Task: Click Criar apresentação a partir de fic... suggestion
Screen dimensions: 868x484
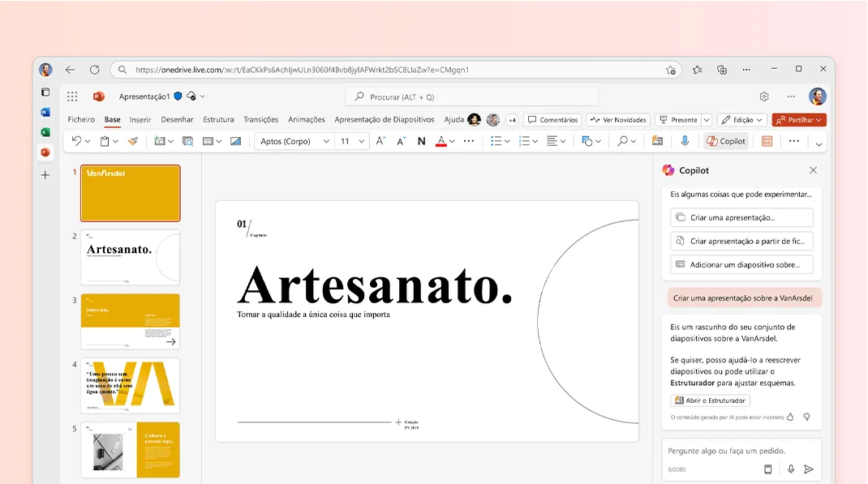Action: click(741, 241)
